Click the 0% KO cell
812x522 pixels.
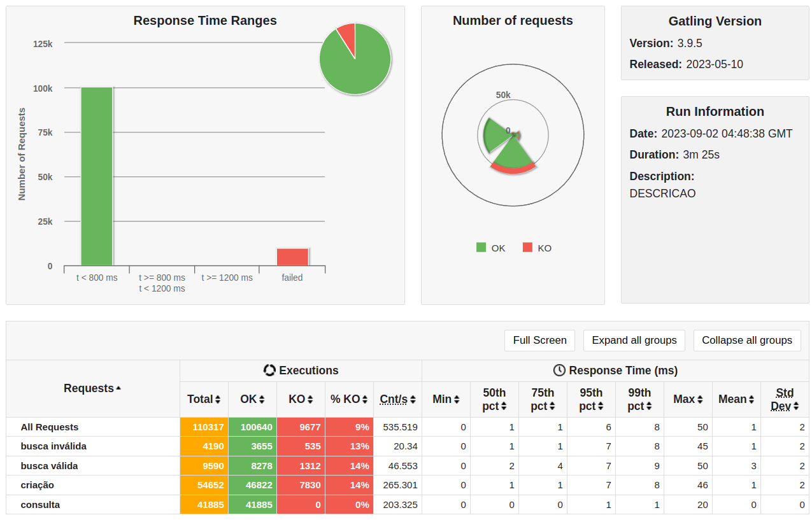click(349, 505)
